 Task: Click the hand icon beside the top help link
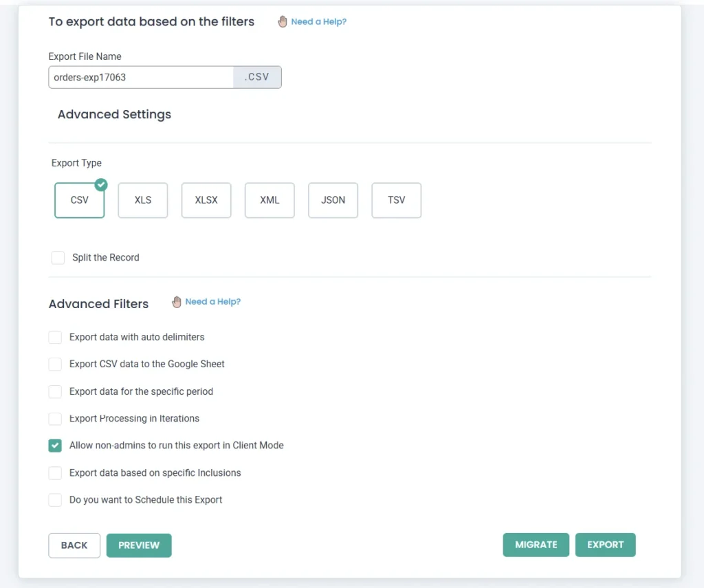[283, 22]
